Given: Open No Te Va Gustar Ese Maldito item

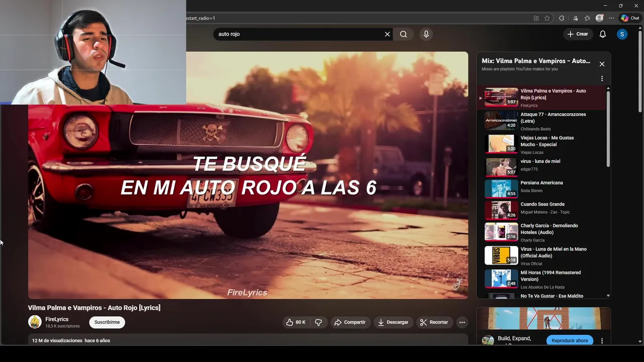Looking at the screenshot, I should 542,296.
